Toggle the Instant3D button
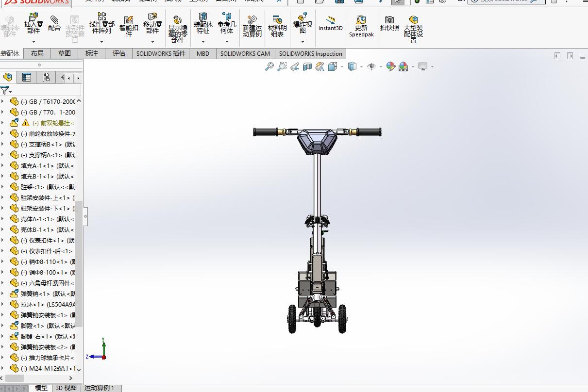 tap(331, 23)
